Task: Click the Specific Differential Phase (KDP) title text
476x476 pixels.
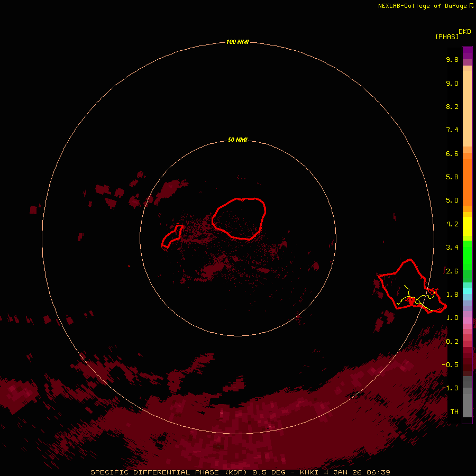Action: point(170,472)
